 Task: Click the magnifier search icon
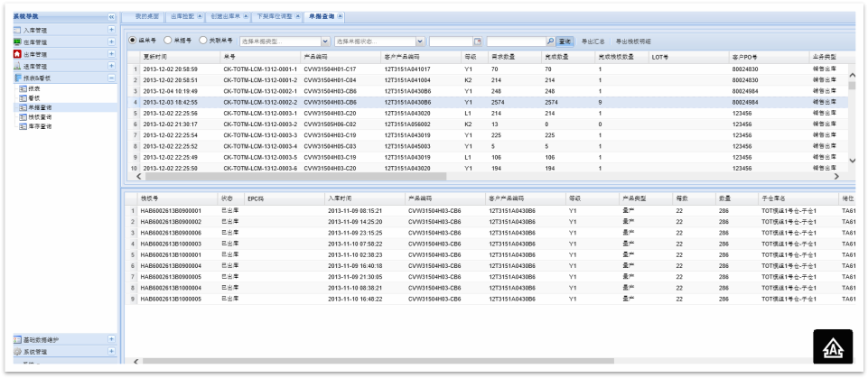pyautogui.click(x=550, y=41)
